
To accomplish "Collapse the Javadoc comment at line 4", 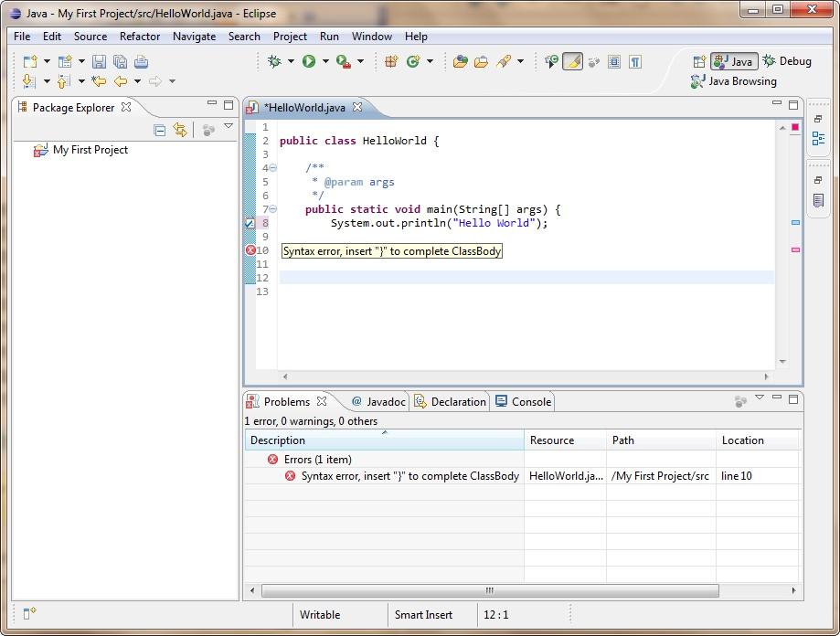I will 272,168.
